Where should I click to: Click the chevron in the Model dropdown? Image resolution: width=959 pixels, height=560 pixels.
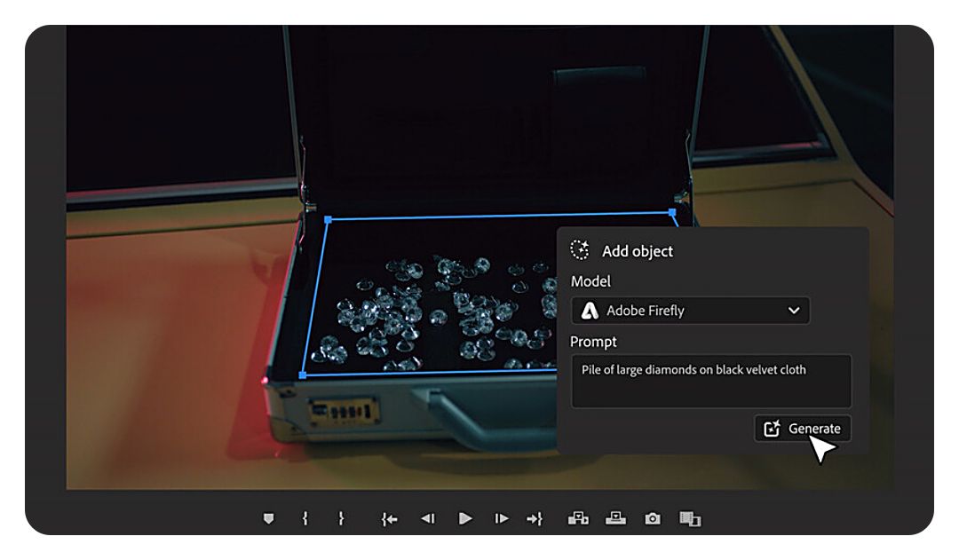[x=793, y=311]
